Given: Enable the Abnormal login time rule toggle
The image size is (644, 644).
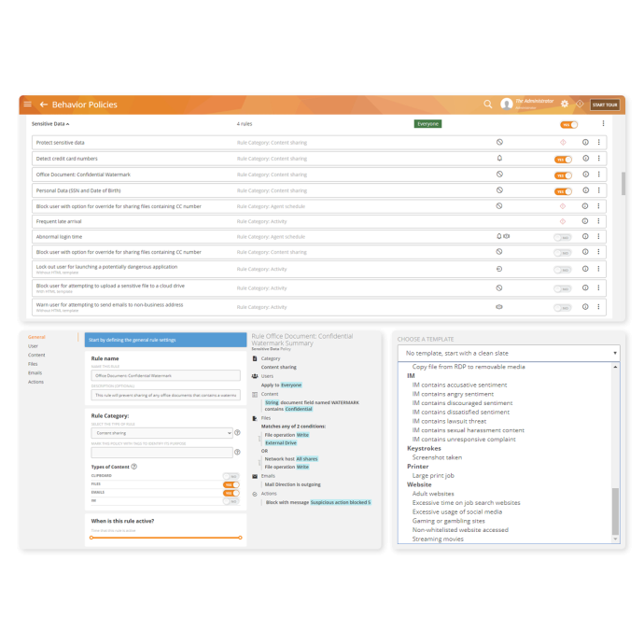Looking at the screenshot, I should (562, 237).
